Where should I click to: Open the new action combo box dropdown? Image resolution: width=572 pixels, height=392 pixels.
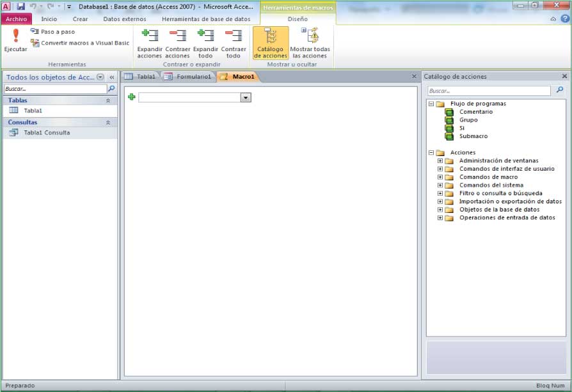point(246,97)
